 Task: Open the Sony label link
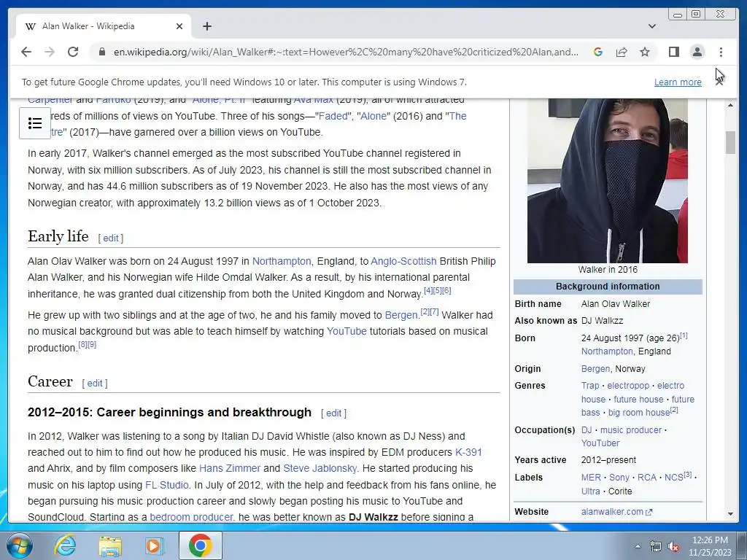pyautogui.click(x=619, y=478)
